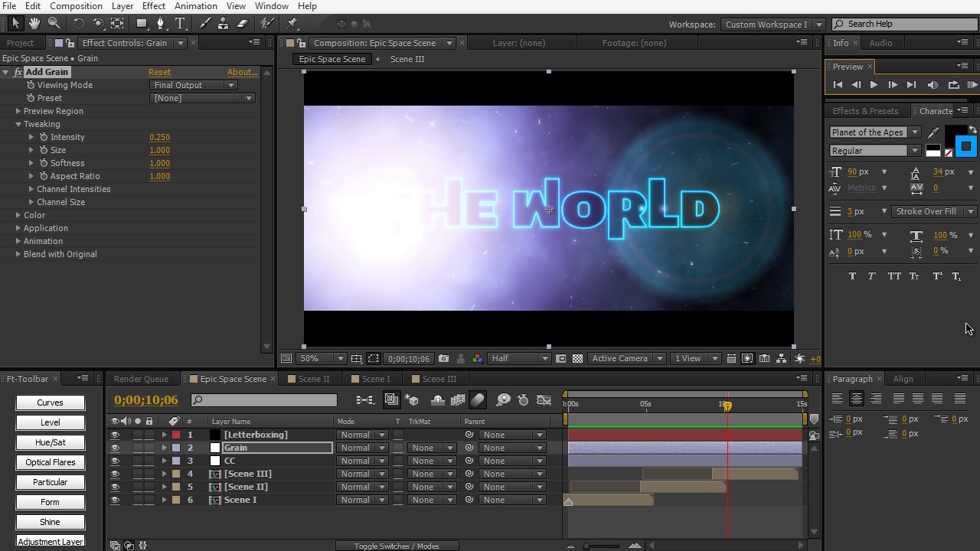Reset the Add Grain effect
Screen dimensions: 980x551
pyautogui.click(x=159, y=72)
